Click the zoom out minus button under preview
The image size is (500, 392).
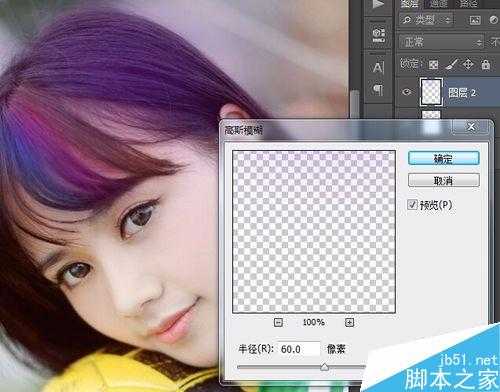[x=278, y=322]
